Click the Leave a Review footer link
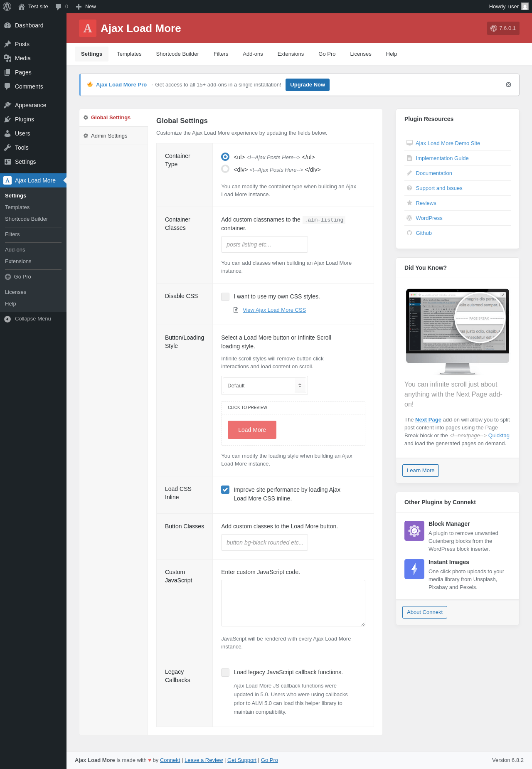532x769 pixels. click(204, 760)
